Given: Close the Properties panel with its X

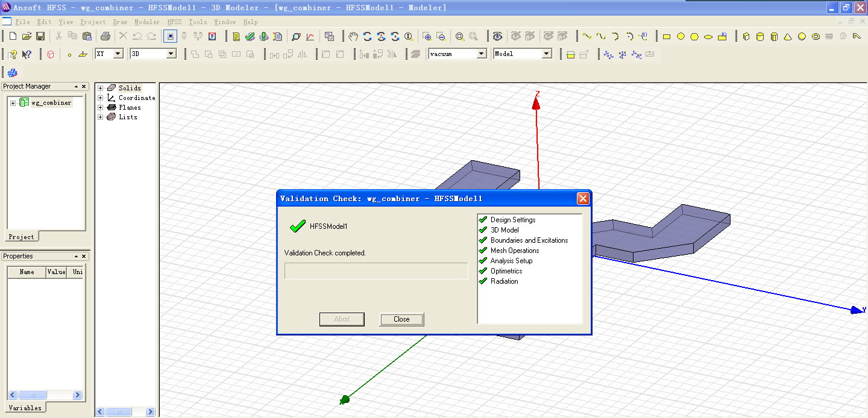Looking at the screenshot, I should (x=84, y=256).
